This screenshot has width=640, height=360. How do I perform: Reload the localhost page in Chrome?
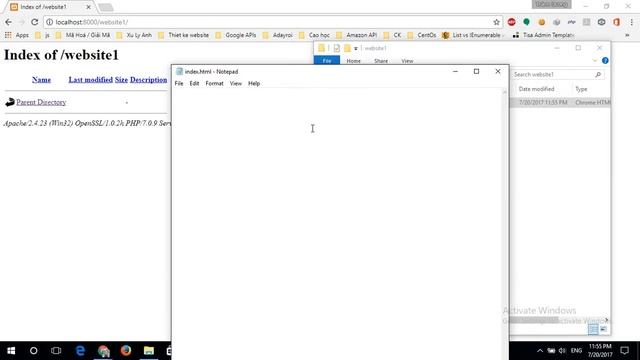(35, 22)
